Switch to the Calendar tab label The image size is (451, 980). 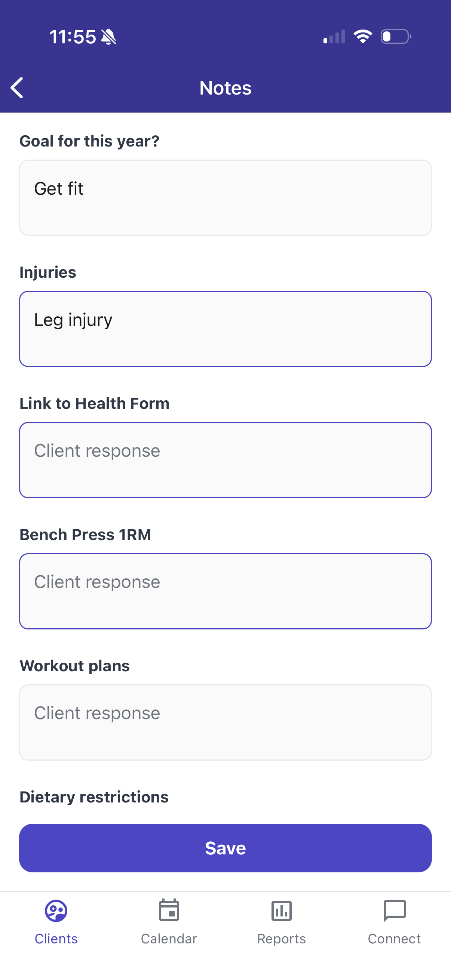point(169,939)
